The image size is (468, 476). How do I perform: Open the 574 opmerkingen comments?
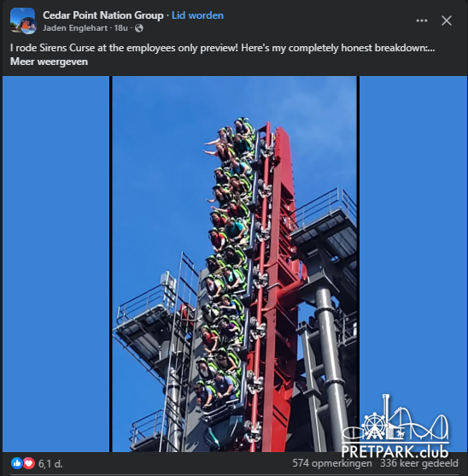click(x=332, y=463)
